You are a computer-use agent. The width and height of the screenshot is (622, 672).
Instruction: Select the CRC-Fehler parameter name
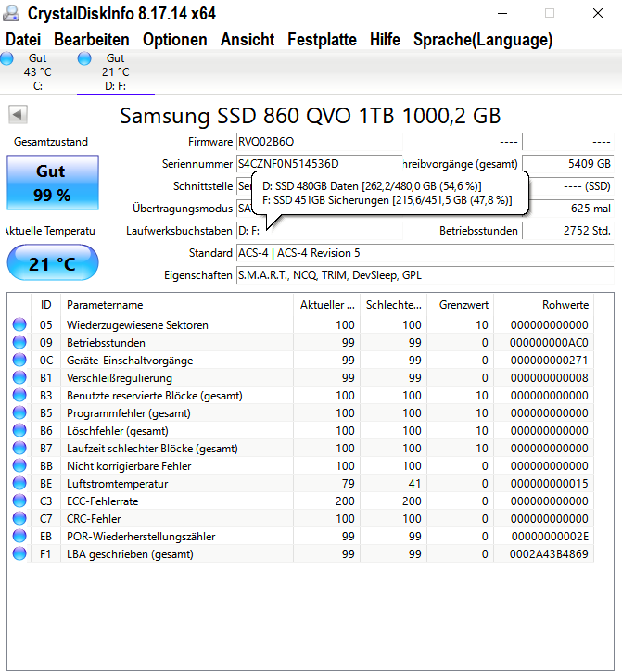[94, 518]
